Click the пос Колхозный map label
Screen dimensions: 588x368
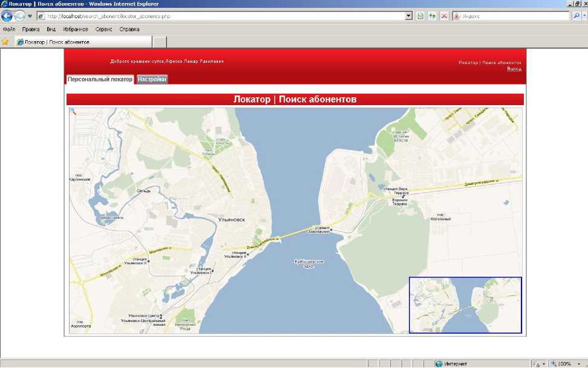441,216
